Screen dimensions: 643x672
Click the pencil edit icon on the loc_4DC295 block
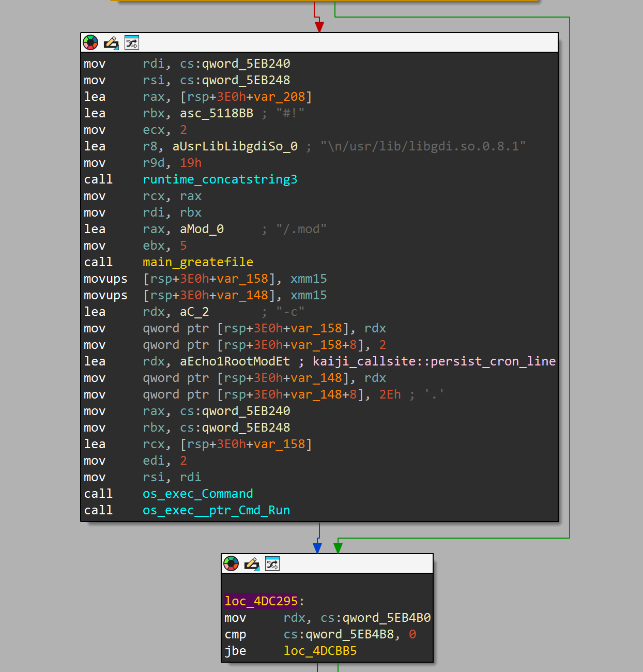[x=252, y=563]
